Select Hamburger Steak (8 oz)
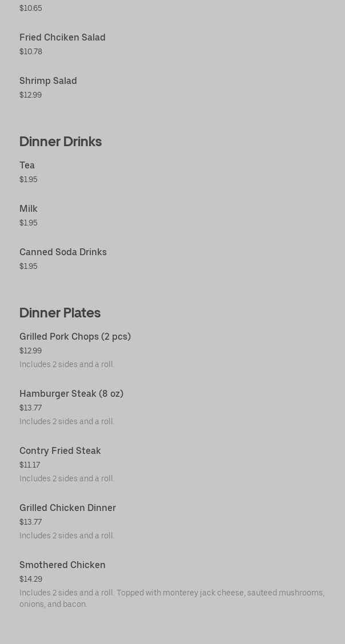 tap(71, 394)
